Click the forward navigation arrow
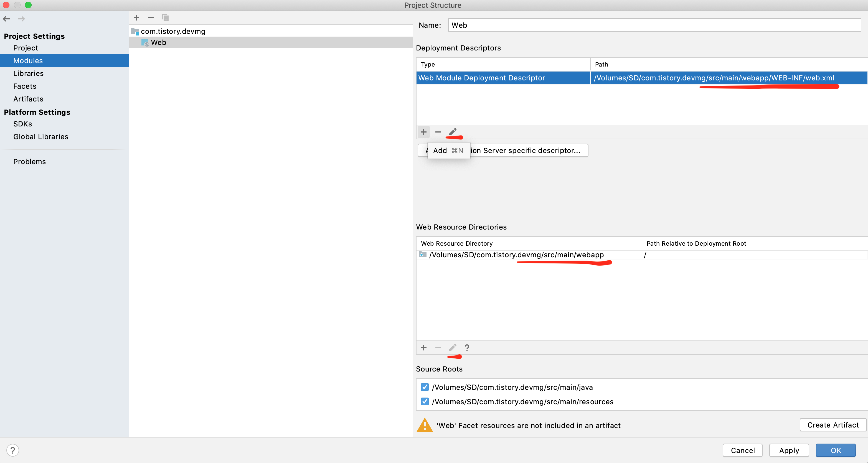 pos(21,19)
